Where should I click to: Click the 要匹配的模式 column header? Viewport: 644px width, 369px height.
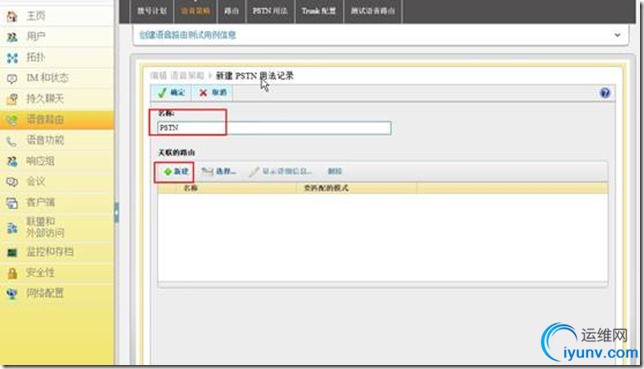pos(356,188)
